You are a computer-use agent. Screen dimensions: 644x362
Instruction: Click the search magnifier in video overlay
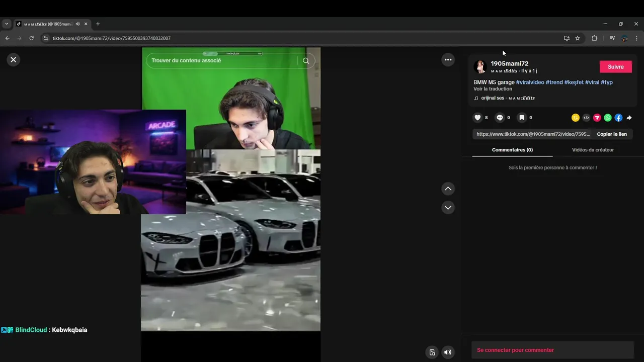tap(306, 61)
